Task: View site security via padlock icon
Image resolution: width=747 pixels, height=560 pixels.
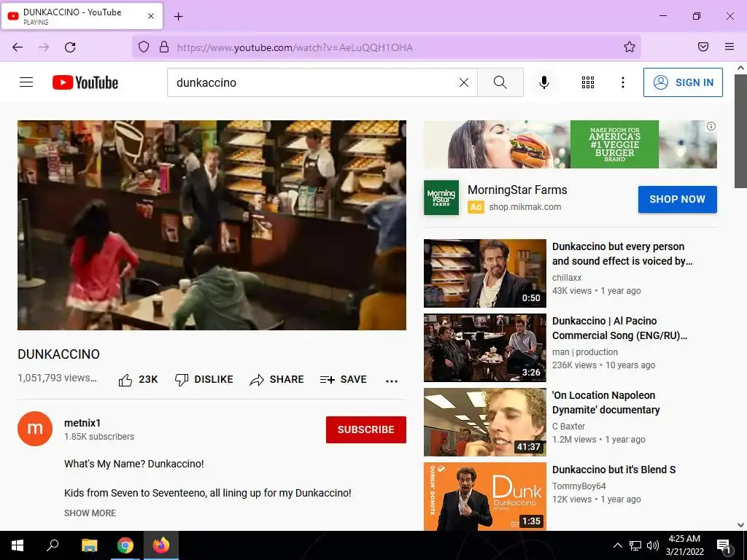Action: tap(164, 47)
